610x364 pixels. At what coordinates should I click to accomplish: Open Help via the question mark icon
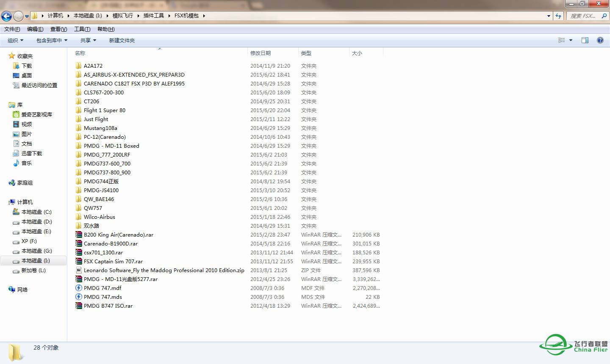(600, 40)
